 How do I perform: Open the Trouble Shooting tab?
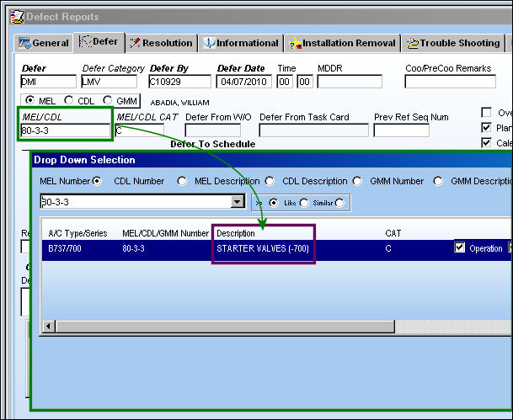click(x=453, y=43)
